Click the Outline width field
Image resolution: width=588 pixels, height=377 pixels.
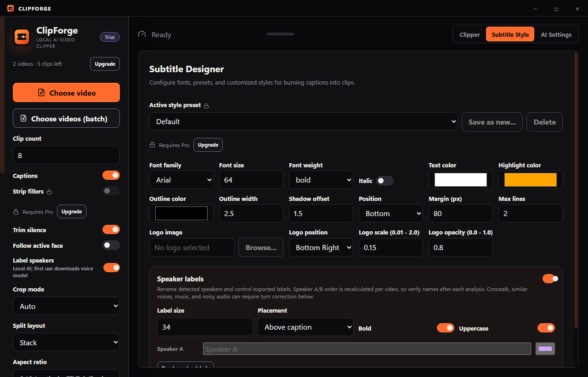click(251, 213)
